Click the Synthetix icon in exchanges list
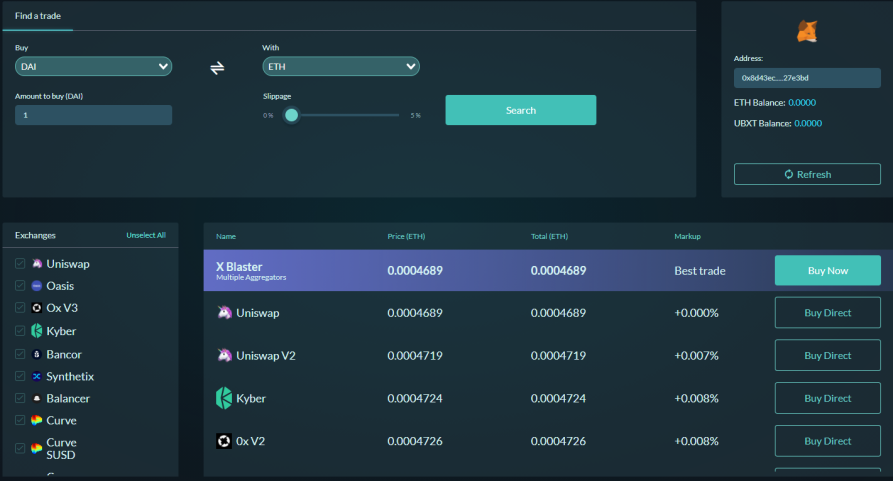893x481 pixels. [x=36, y=376]
